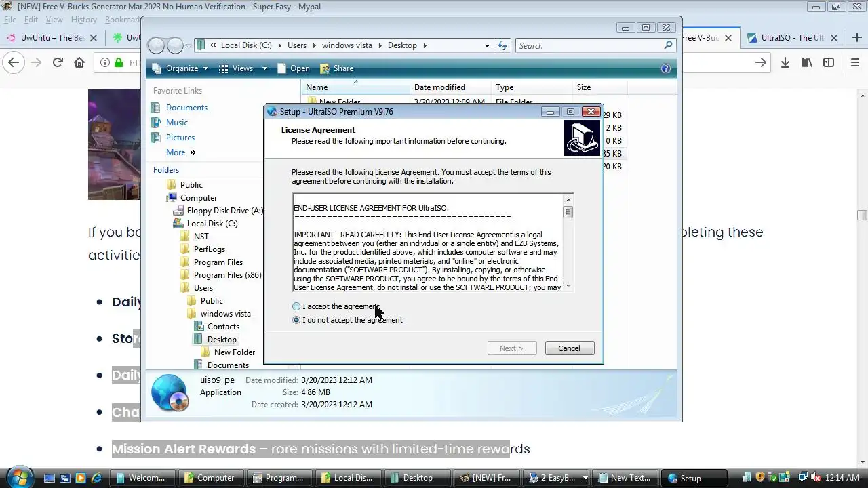Open Documents in Favorite Links

click(186, 108)
